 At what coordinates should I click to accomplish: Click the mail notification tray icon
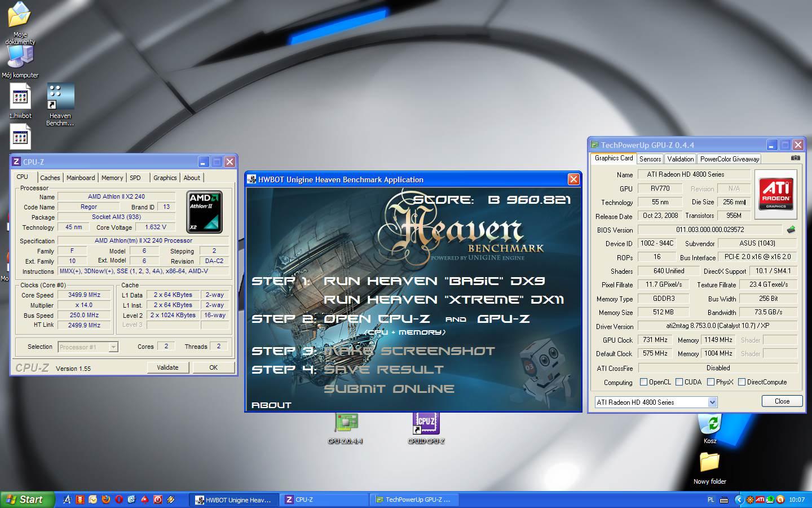coord(770,500)
